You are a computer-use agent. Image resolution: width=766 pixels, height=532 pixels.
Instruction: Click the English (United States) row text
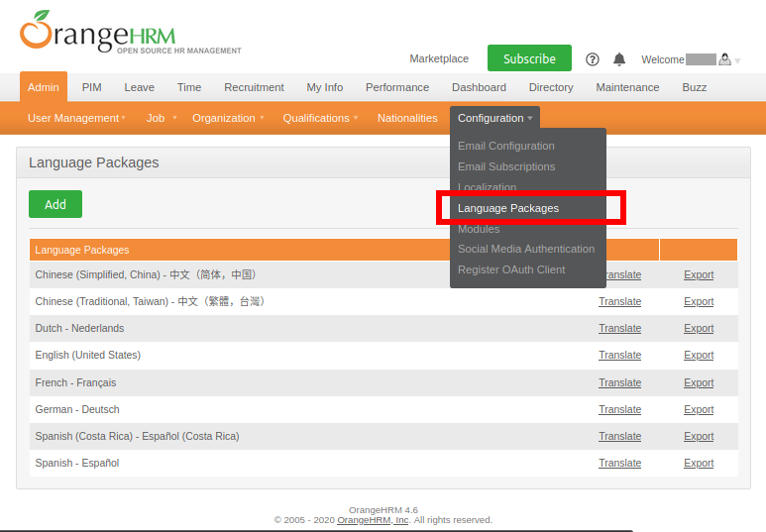click(87, 355)
